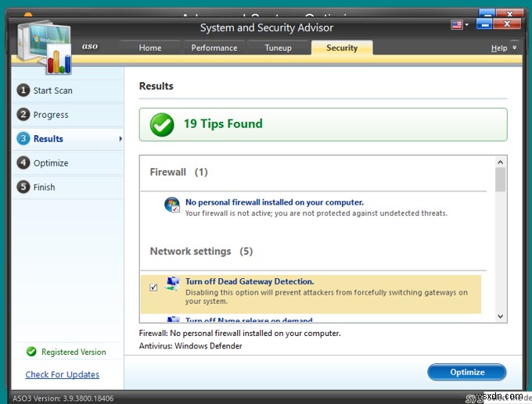Click the ASO3 version number in status bar
Viewport: 532px width, 404px height.
pos(63,399)
